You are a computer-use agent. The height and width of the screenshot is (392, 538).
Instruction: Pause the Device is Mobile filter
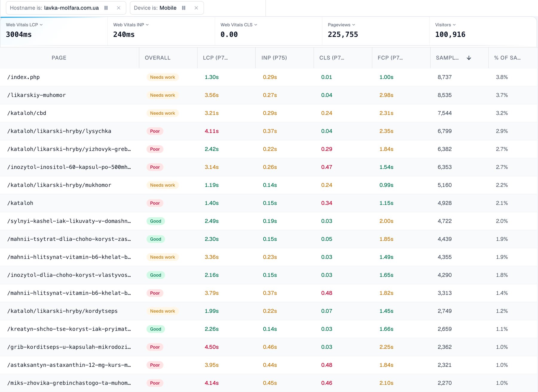coord(184,8)
